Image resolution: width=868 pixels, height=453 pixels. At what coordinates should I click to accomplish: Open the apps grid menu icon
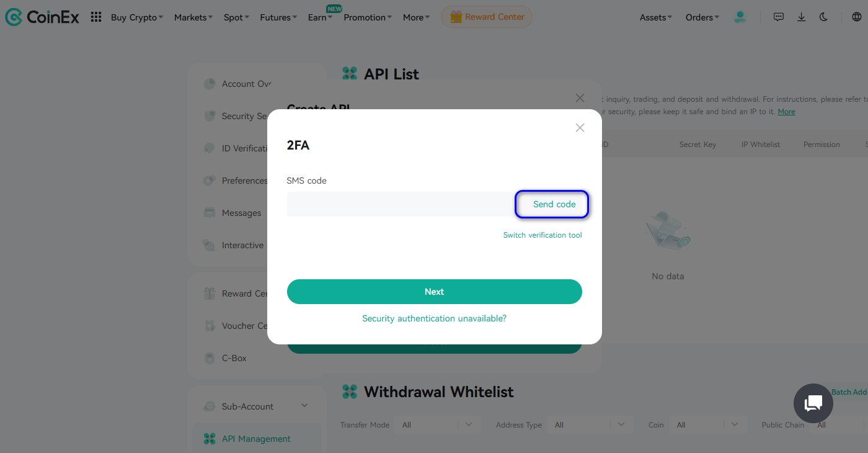(x=96, y=17)
